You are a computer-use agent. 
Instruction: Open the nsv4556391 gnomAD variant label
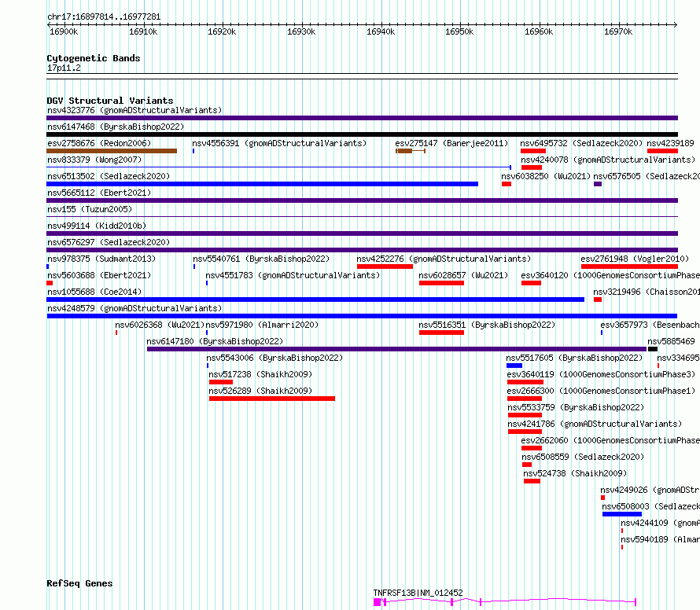tap(279, 143)
